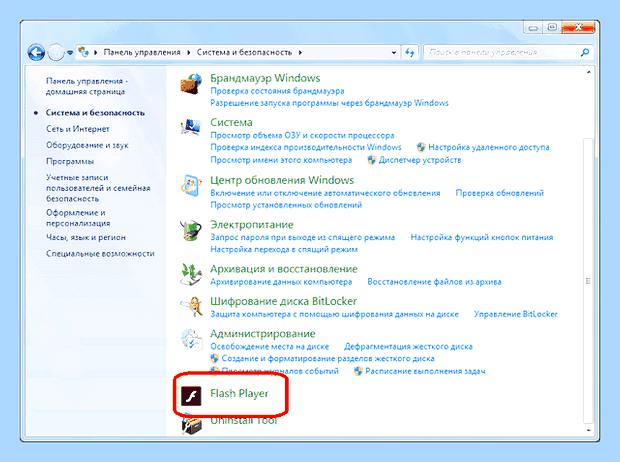Click the magnifier search icon
Screen dimensions: 620x462
[x=585, y=52]
